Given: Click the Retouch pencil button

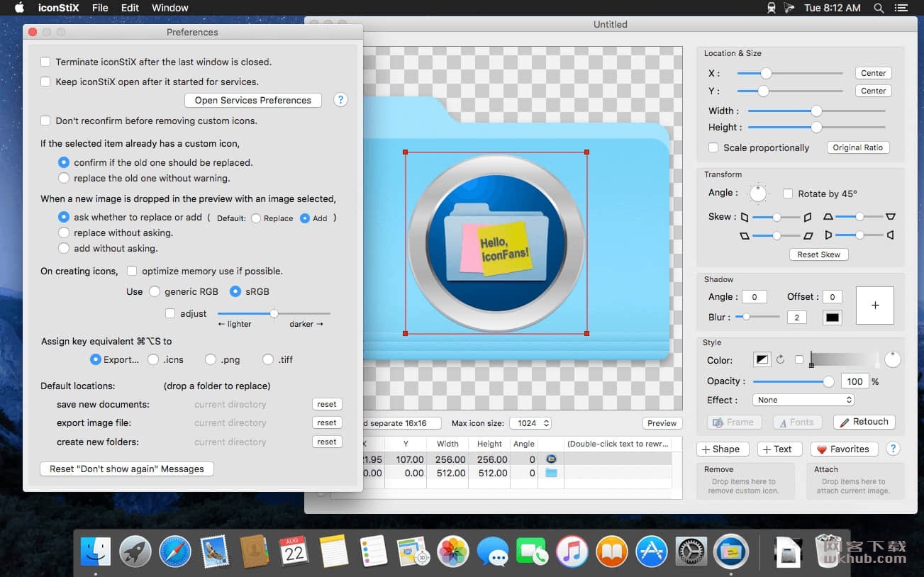Looking at the screenshot, I should [x=864, y=422].
